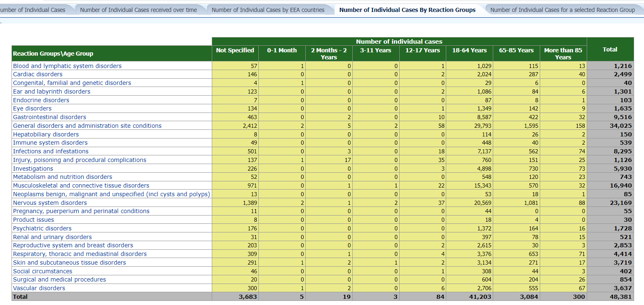Click the grand total cell 48,381
The width and height of the screenshot is (644, 305).
[621, 297]
